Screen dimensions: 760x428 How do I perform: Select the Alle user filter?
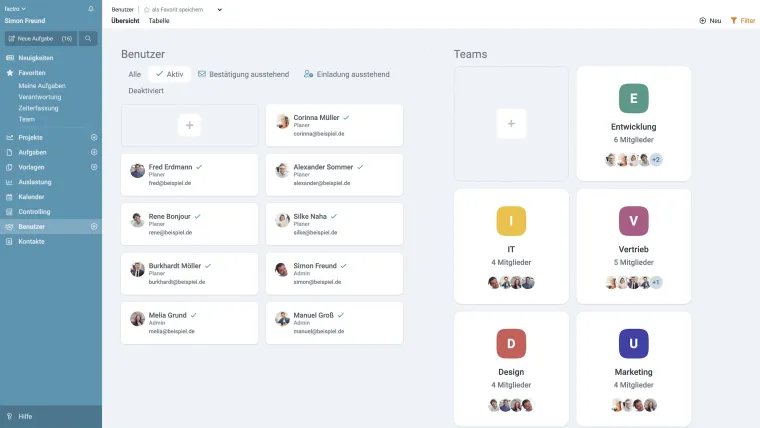click(x=135, y=74)
